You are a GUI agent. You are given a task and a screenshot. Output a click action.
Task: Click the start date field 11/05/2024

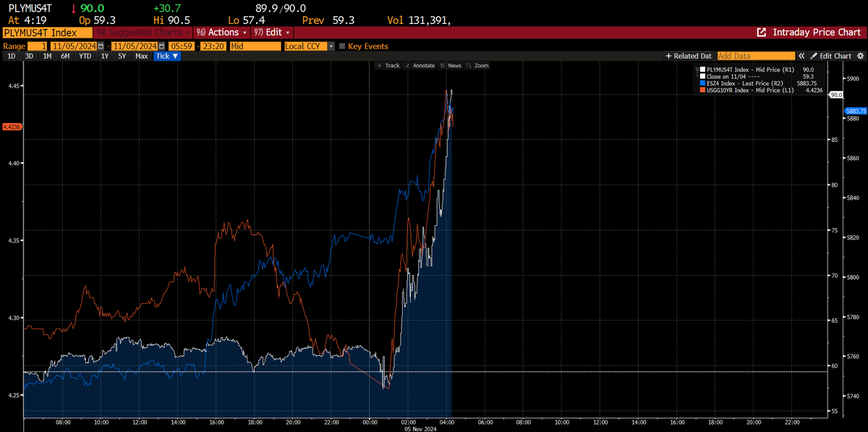(x=73, y=46)
